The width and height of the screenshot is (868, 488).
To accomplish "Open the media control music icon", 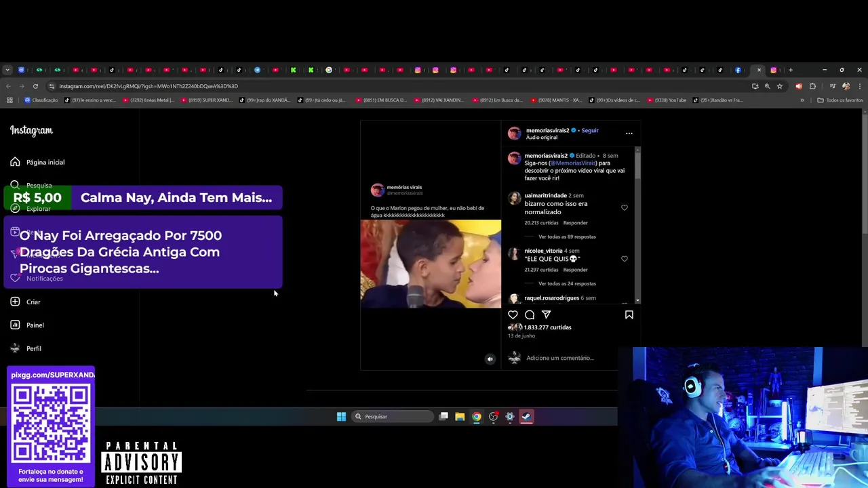I will coord(832,86).
